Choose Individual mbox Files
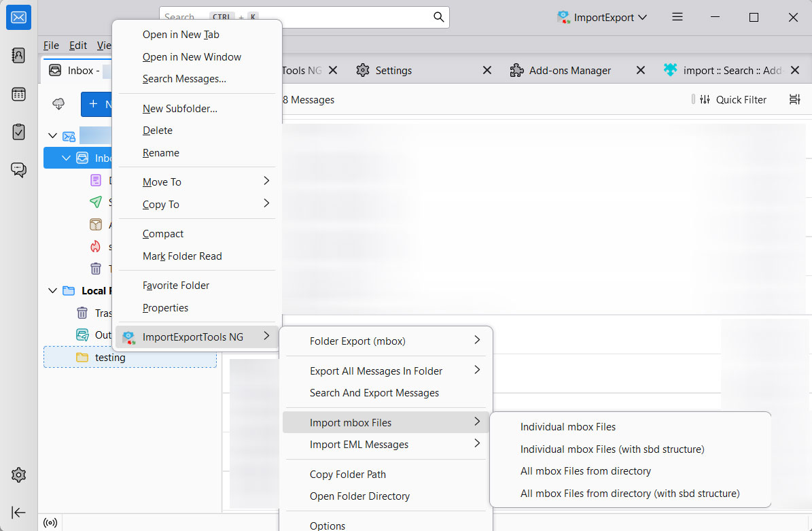Viewport: 812px width, 531px height. pos(568,427)
